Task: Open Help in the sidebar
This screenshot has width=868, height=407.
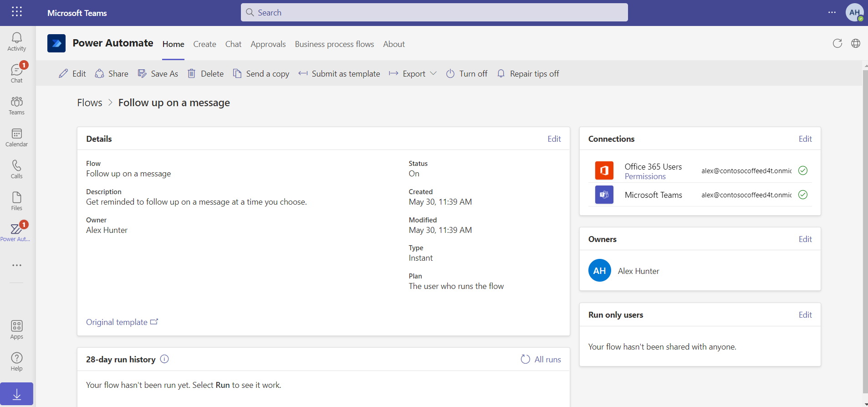Action: coord(17,361)
